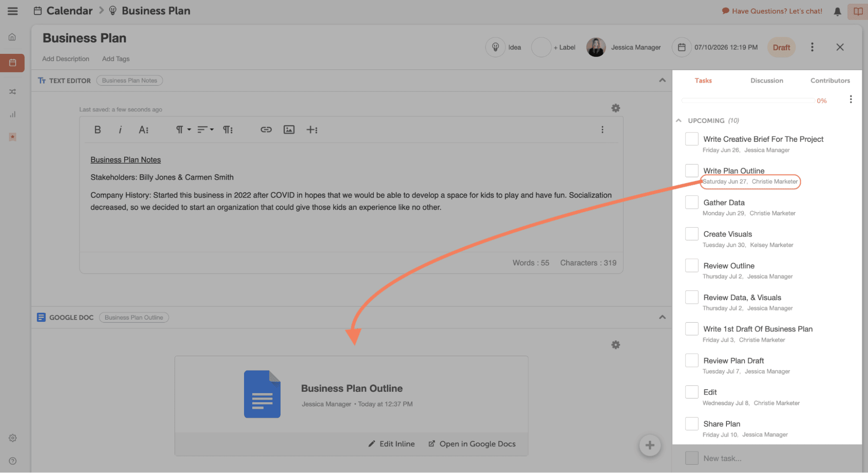
Task: Collapse the Upcoming tasks list
Action: 679,120
